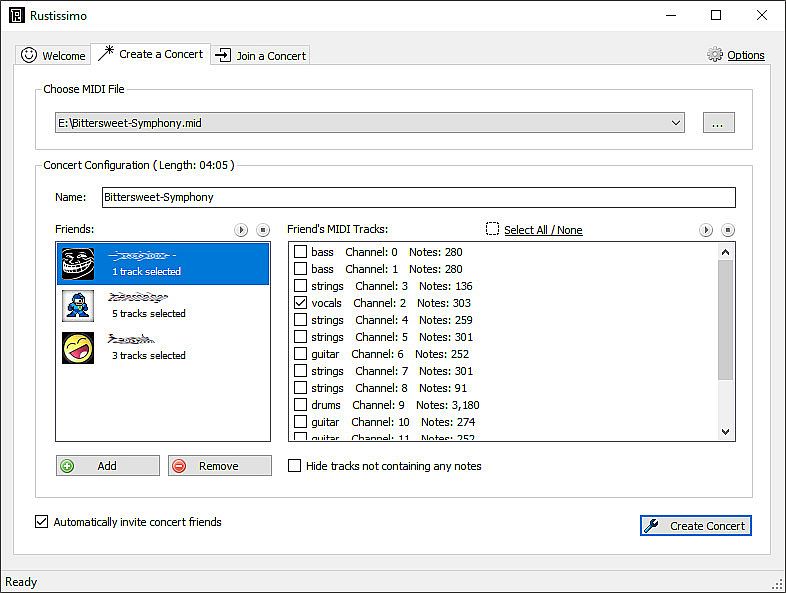786x593 pixels.
Task: Browse for MIDI file with ellipsis button
Action: pos(718,123)
